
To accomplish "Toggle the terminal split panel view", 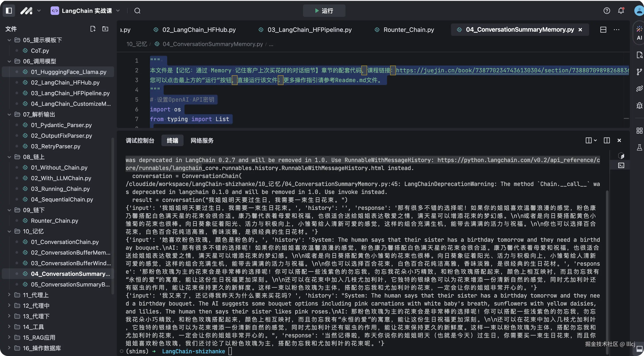I will [607, 140].
